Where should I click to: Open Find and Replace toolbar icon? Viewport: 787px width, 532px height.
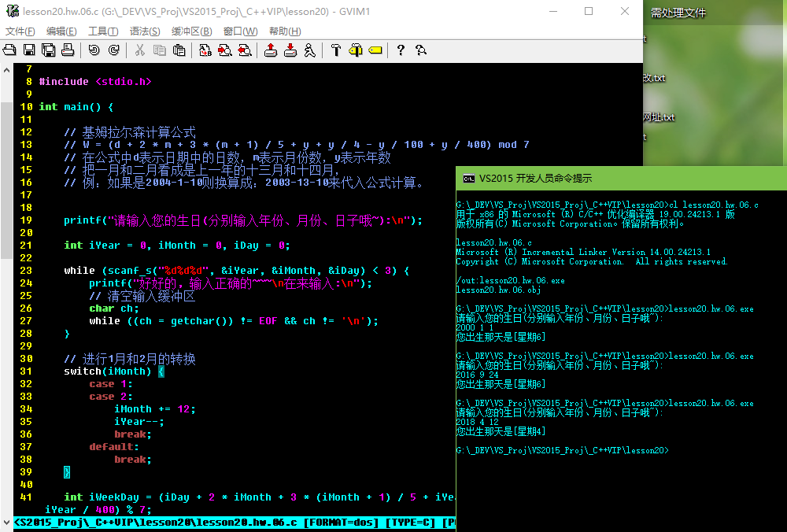[205, 50]
